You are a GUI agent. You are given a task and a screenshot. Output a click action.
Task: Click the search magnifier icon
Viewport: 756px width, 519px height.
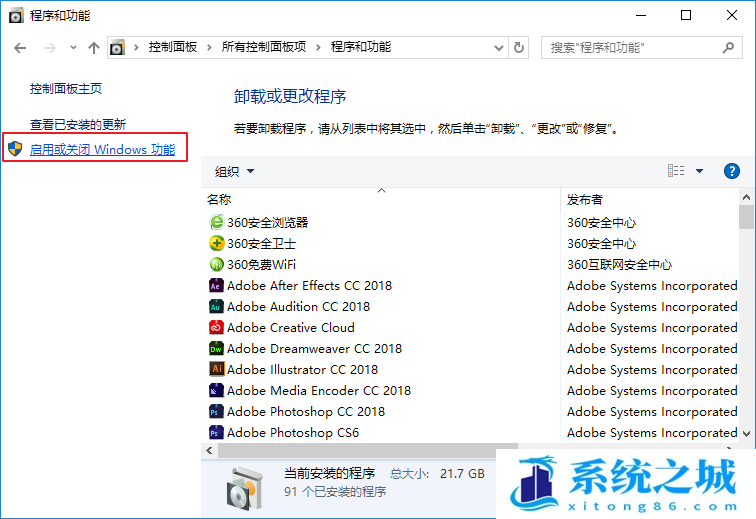point(728,48)
